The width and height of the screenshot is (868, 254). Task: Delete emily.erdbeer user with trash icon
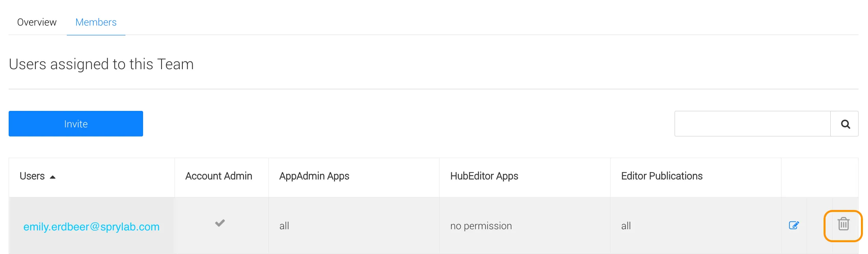tap(843, 224)
